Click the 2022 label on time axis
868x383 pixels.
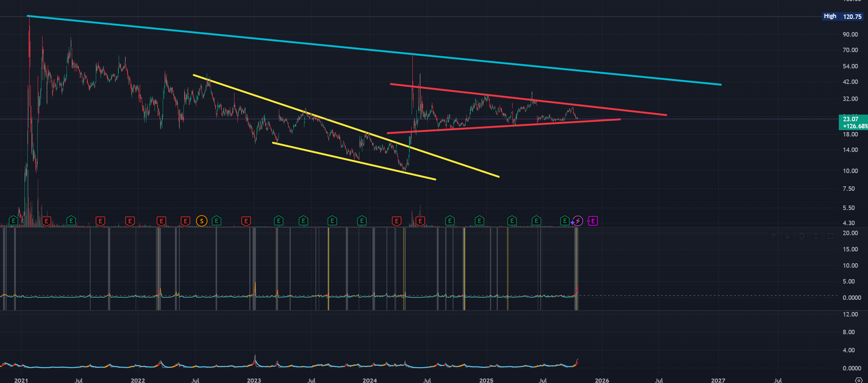point(138,380)
